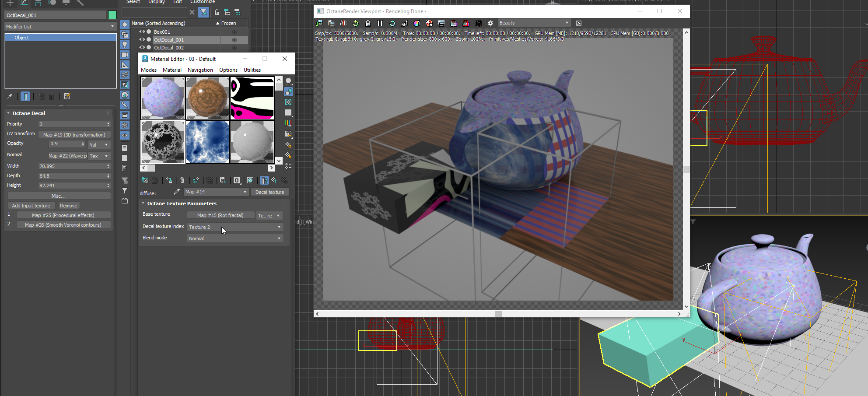Click the pin stack icon in modifier panel

[x=10, y=96]
